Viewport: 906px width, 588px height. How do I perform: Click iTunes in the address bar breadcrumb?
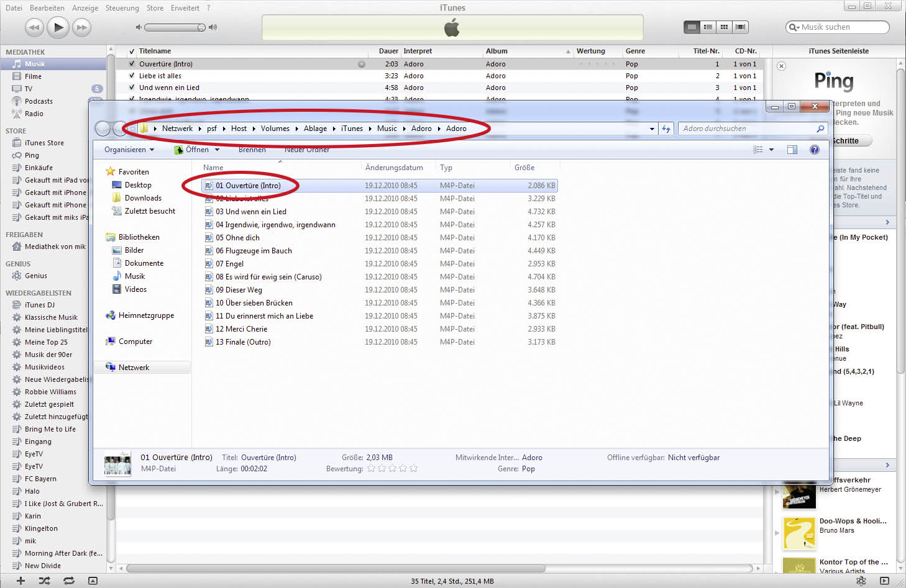coord(352,129)
